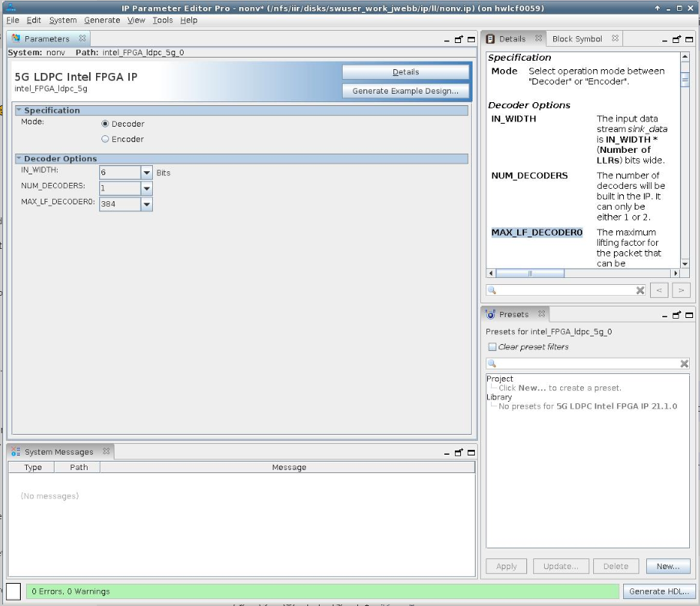Collapse the Decoder Options section
Viewport: 700px width, 606px height.
coord(19,159)
